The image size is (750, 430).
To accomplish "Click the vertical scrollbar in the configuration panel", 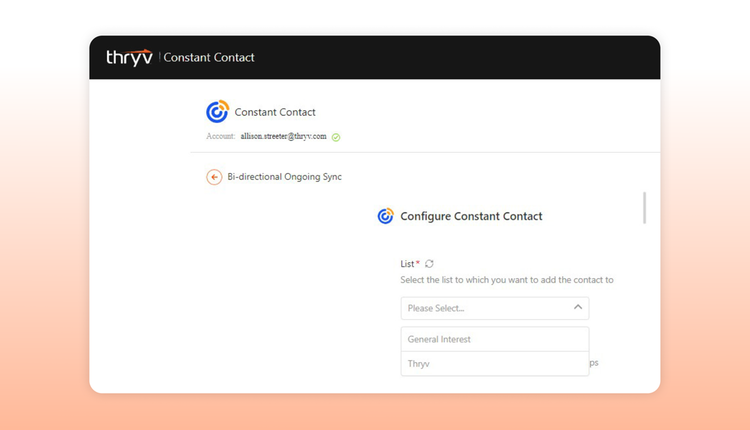I will click(x=644, y=208).
